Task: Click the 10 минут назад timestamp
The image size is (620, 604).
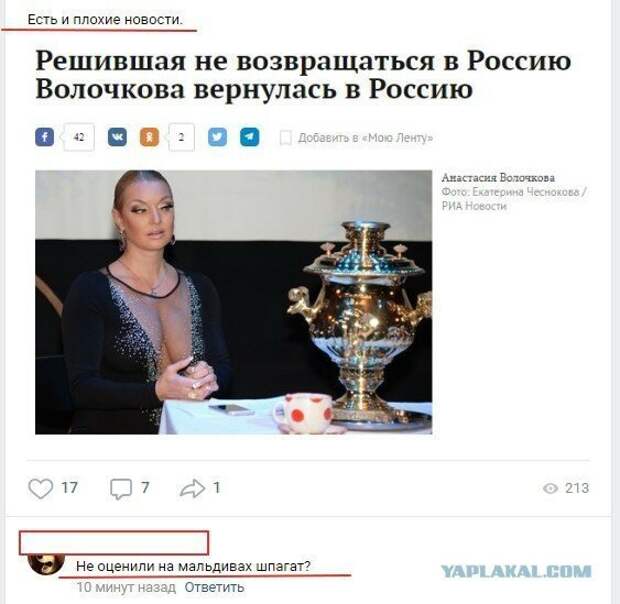Action: coord(126,587)
